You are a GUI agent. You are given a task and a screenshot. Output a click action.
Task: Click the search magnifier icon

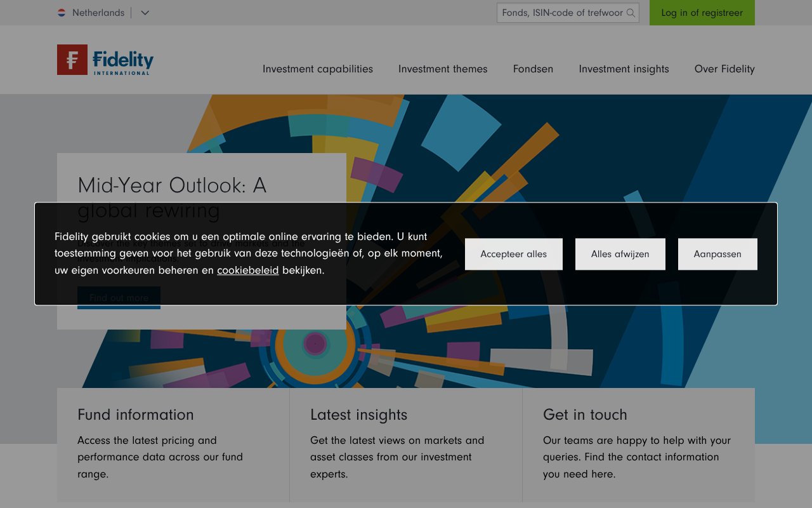point(631,13)
